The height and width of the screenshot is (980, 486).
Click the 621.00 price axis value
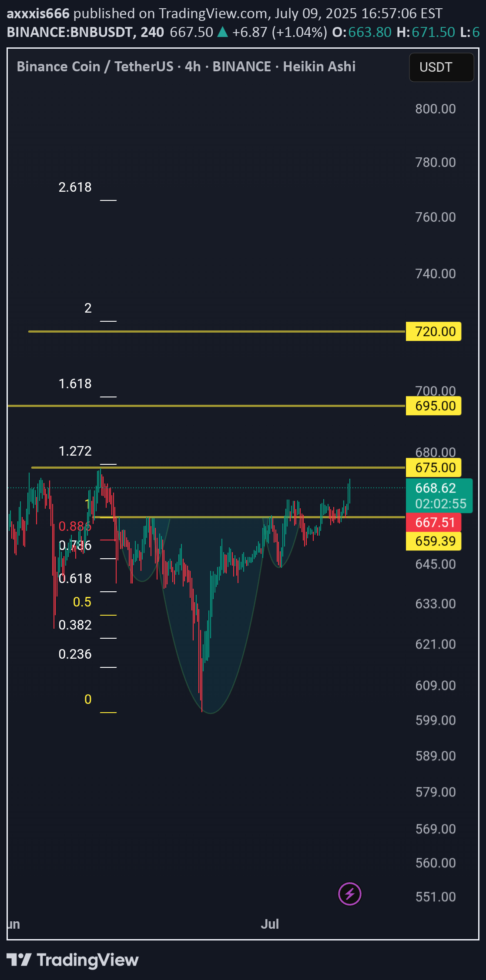436,644
